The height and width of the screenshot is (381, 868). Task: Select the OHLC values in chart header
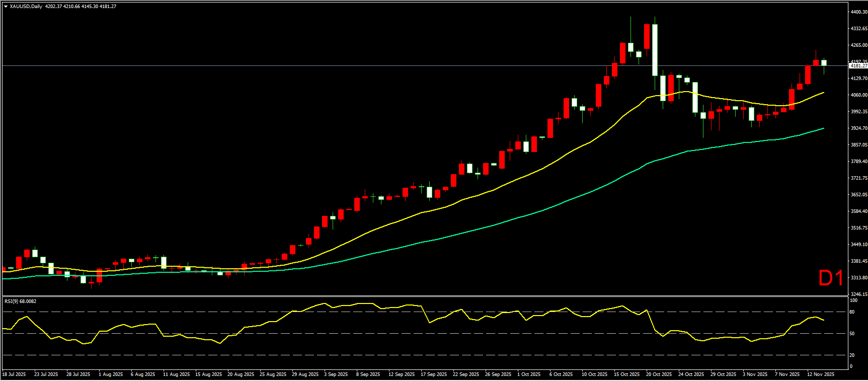point(81,7)
